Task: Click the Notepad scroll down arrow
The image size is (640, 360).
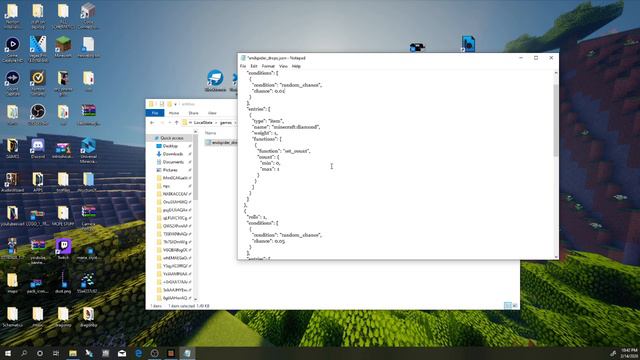Action: 556,257
